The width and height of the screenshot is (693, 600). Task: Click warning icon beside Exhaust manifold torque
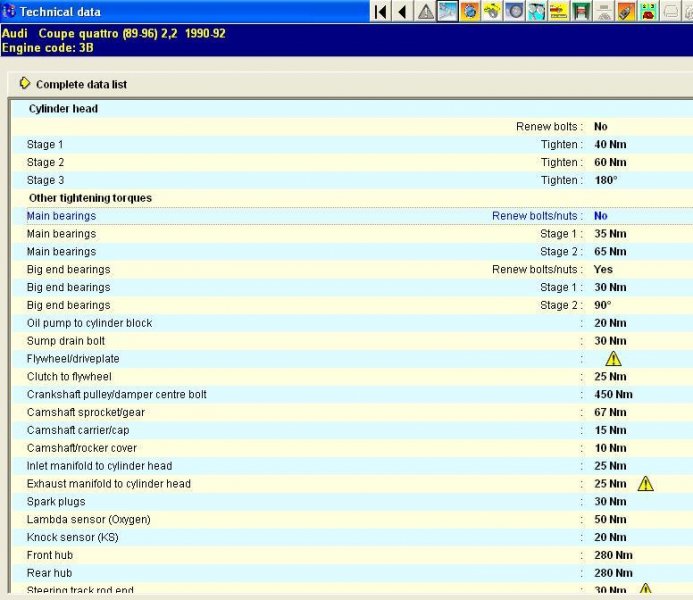pyautogui.click(x=645, y=484)
